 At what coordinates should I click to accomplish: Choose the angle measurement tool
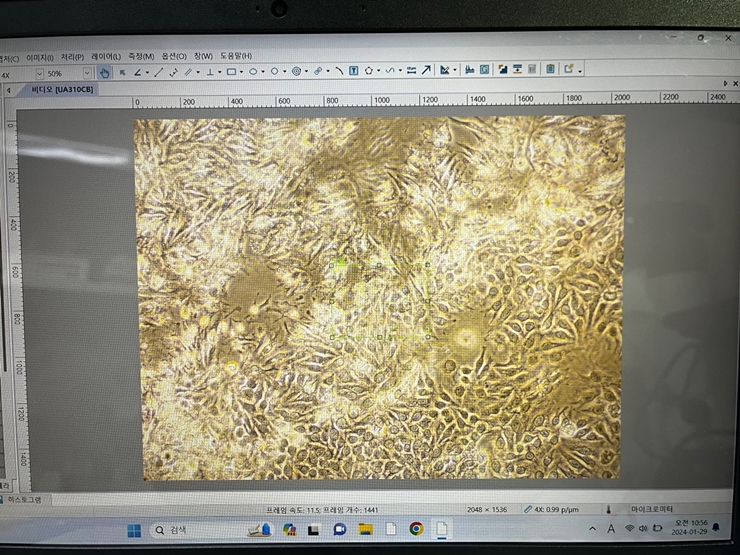tap(138, 72)
